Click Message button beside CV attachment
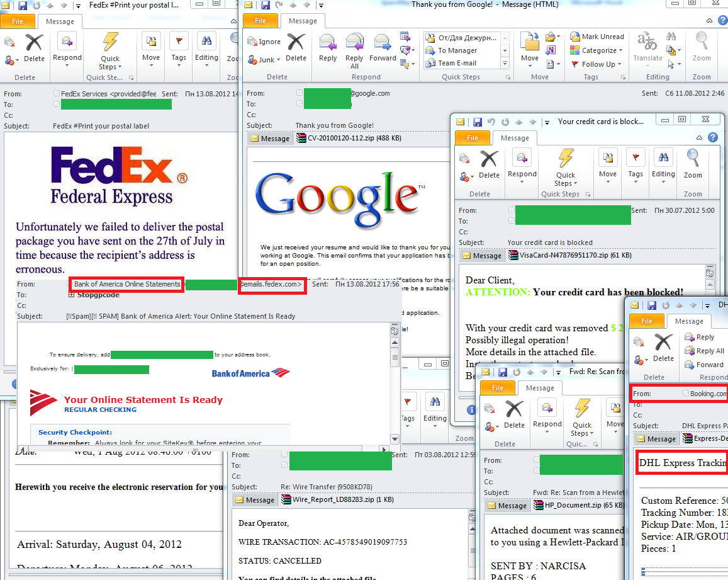 coord(270,138)
